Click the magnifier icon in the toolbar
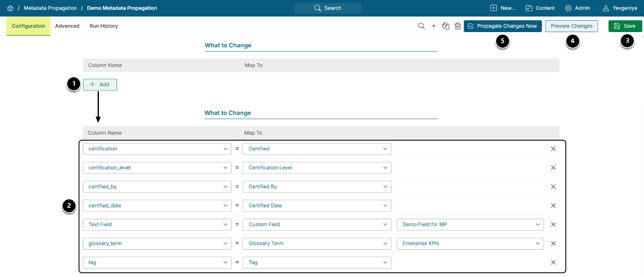Viewport: 644px width, 277px height. (x=421, y=26)
